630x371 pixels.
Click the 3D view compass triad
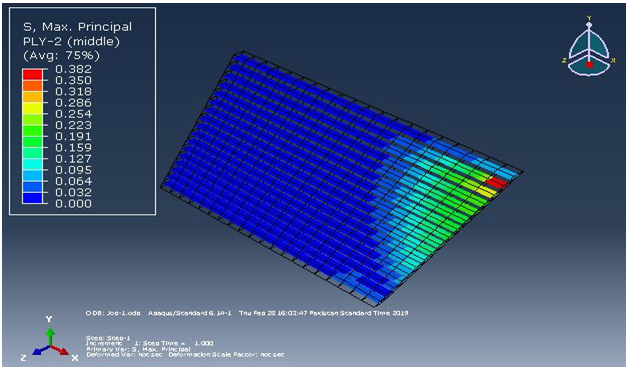589,46
